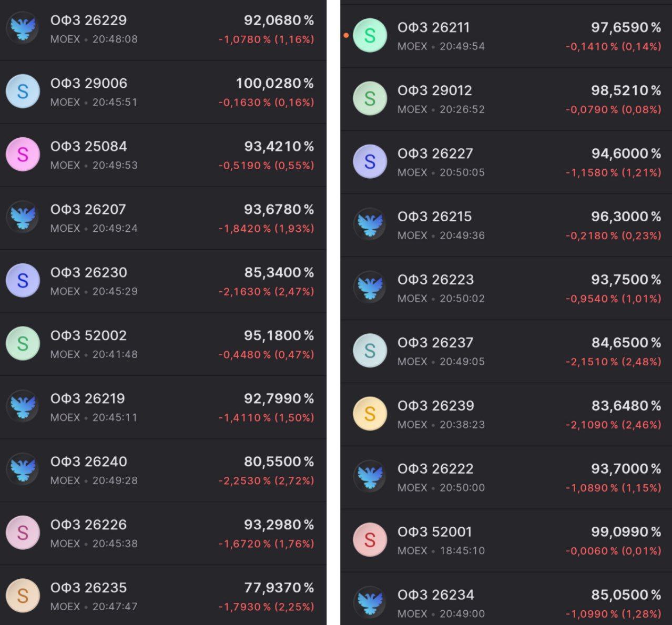
Task: Click the yellow S icon for ОФЗ 26239
Action: pyautogui.click(x=370, y=414)
